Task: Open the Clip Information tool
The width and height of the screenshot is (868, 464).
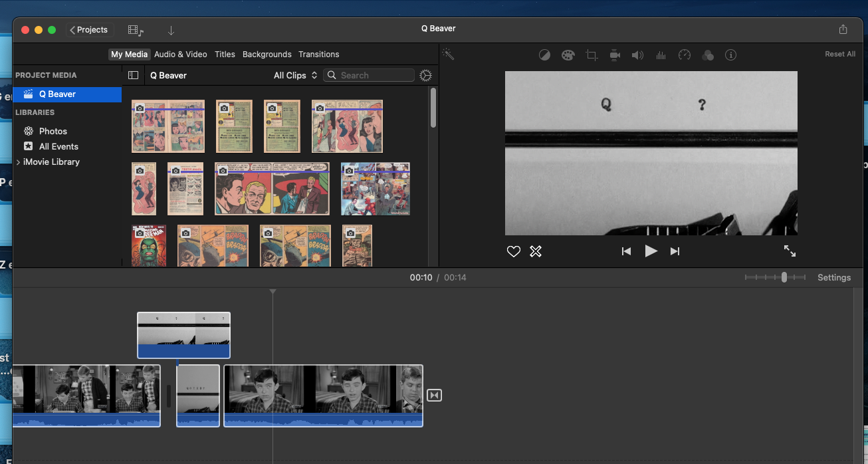Action: [x=731, y=55]
